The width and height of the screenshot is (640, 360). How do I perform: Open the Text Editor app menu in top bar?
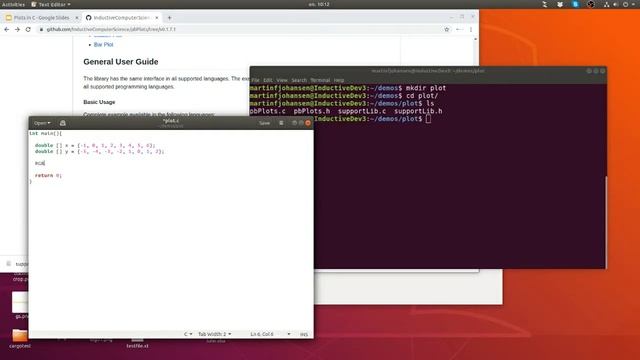click(51, 4)
